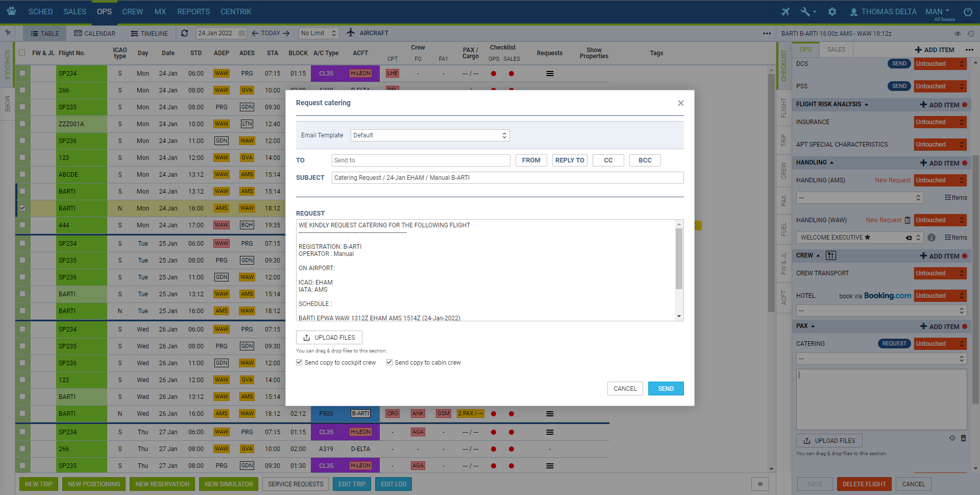980x495 pixels.
Task: Uncheck Send copy to cockpit crew
Action: 299,362
